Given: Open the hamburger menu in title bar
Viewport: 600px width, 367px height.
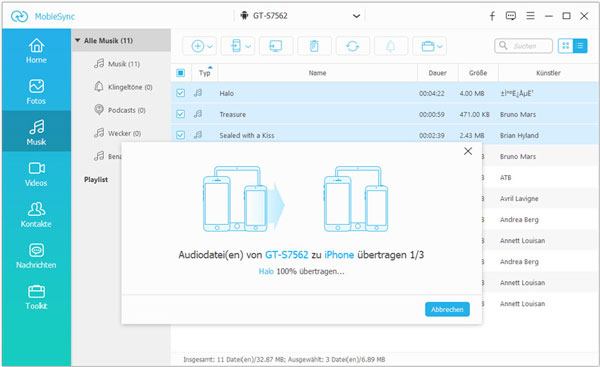Looking at the screenshot, I should point(530,16).
